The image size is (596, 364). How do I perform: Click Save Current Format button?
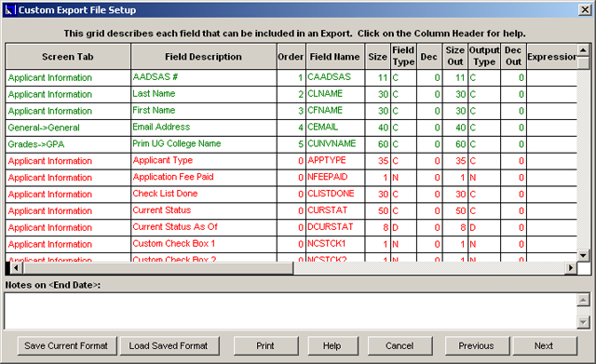[66, 345]
